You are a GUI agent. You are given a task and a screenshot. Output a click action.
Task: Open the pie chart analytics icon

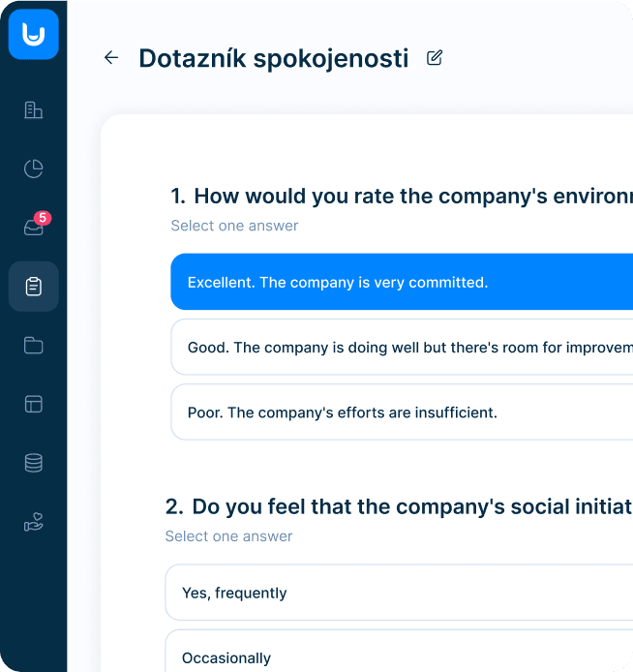(34, 168)
